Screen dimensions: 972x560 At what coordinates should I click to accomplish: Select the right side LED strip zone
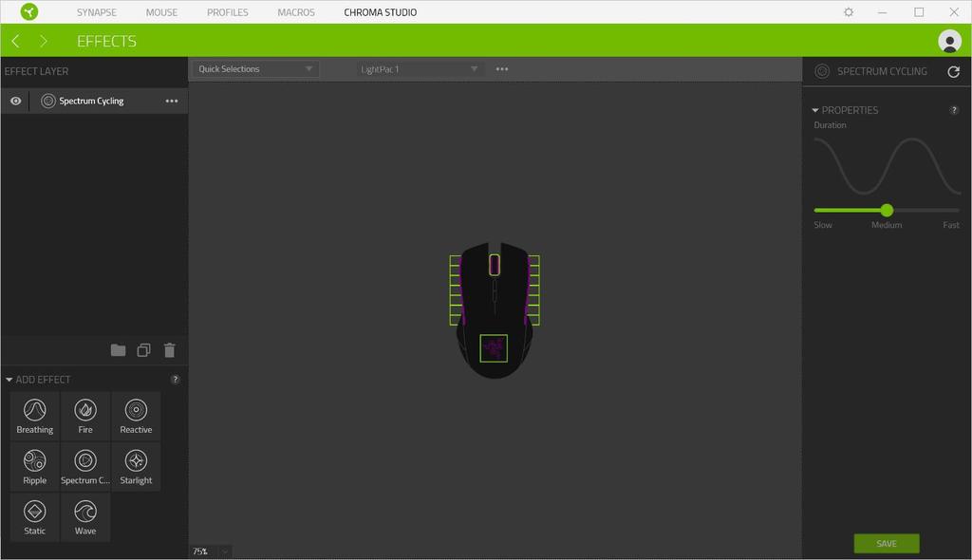[x=533, y=290]
